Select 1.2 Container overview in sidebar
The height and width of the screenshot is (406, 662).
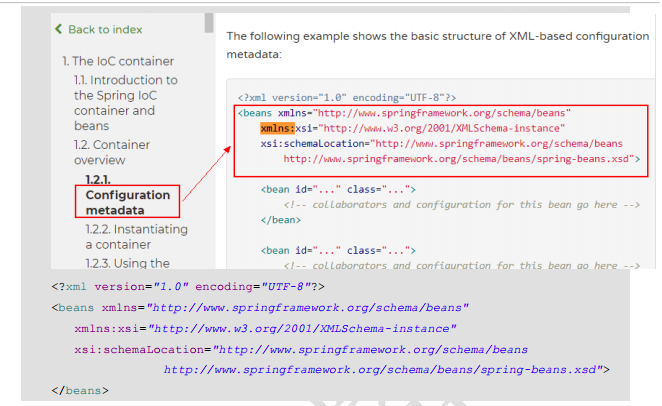pyautogui.click(x=112, y=152)
